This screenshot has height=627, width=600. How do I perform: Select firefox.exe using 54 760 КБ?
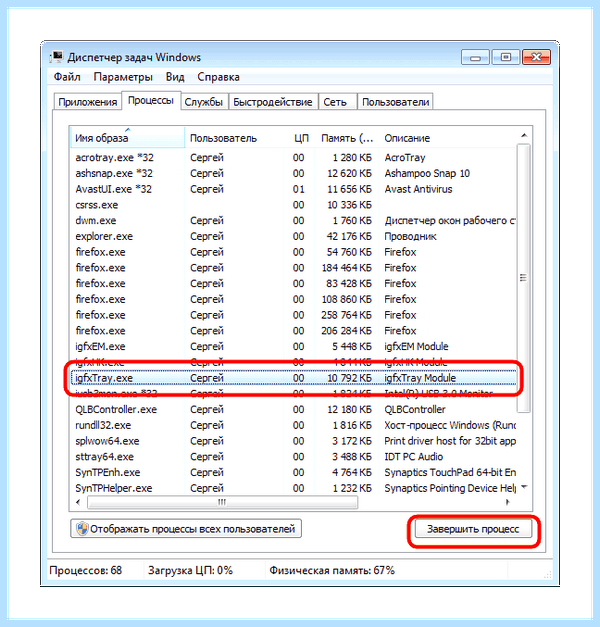[293, 252]
